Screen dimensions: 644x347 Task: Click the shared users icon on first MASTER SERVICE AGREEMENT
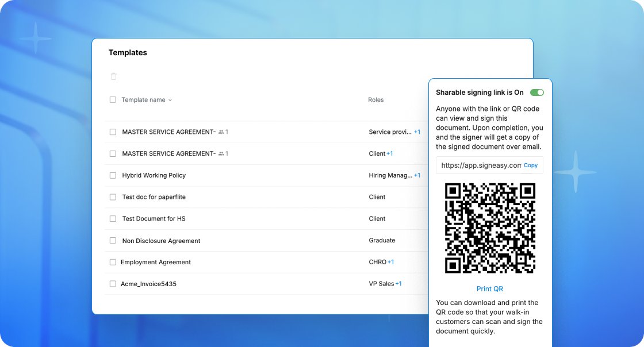coord(221,132)
